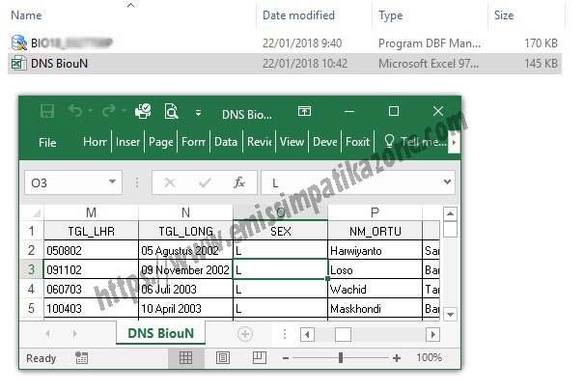Viewport: 584px width, 392px height.
Task: Open Customize Quick Access Toolbar arrow
Action: [x=198, y=113]
